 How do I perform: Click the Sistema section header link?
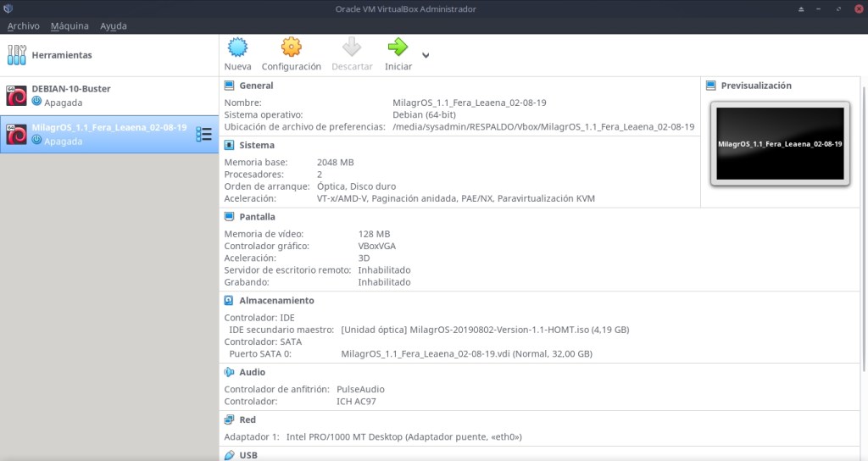coord(256,145)
